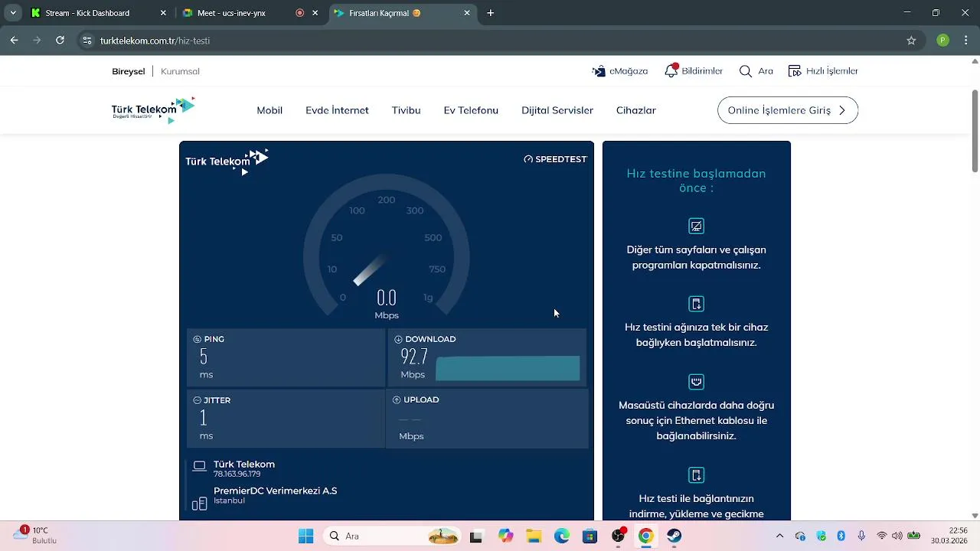The height and width of the screenshot is (551, 980).
Task: Click the Ethernet cable tip icon
Action: tap(696, 381)
